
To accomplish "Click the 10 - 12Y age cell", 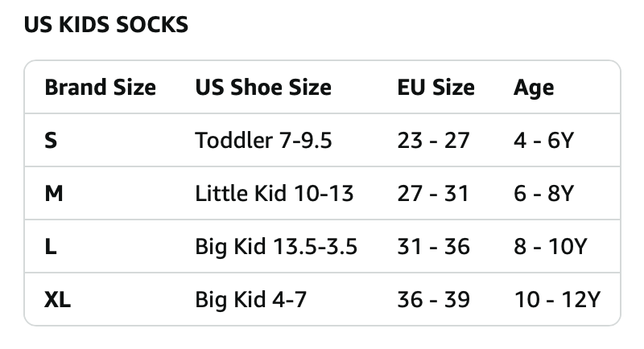I will (x=557, y=300).
